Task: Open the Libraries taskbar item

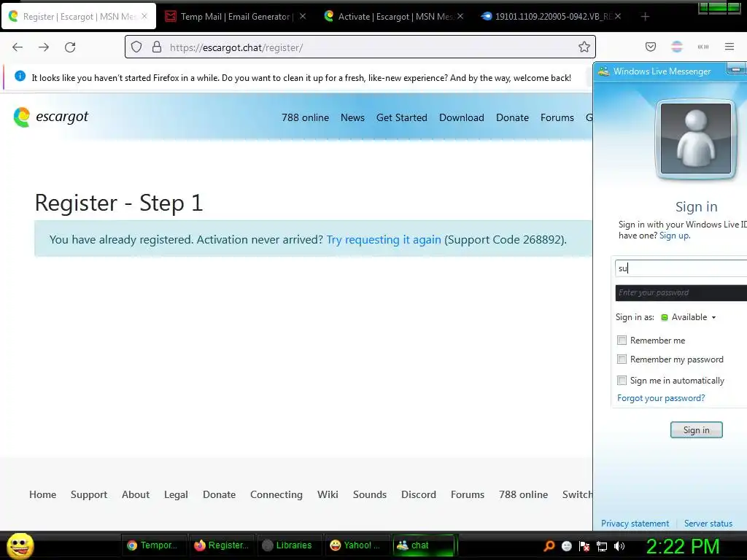Action: tap(288, 545)
